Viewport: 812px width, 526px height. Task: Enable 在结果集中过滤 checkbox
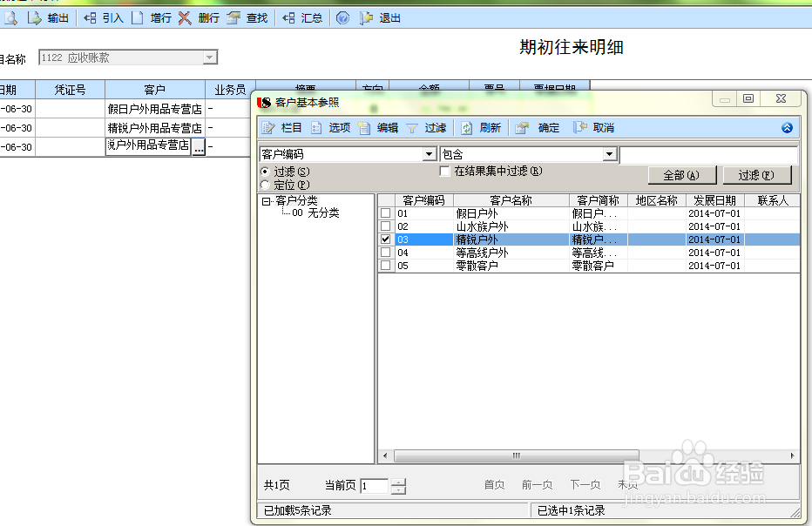coord(444,171)
